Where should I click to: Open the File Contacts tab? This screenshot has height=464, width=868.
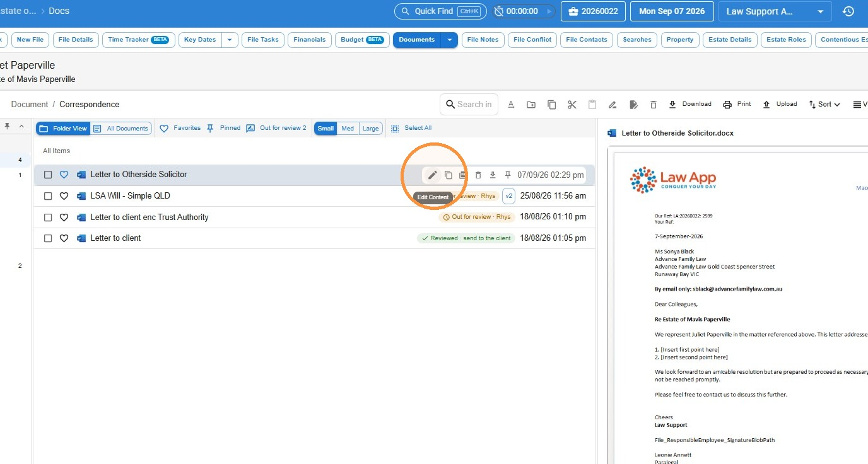[587, 40]
